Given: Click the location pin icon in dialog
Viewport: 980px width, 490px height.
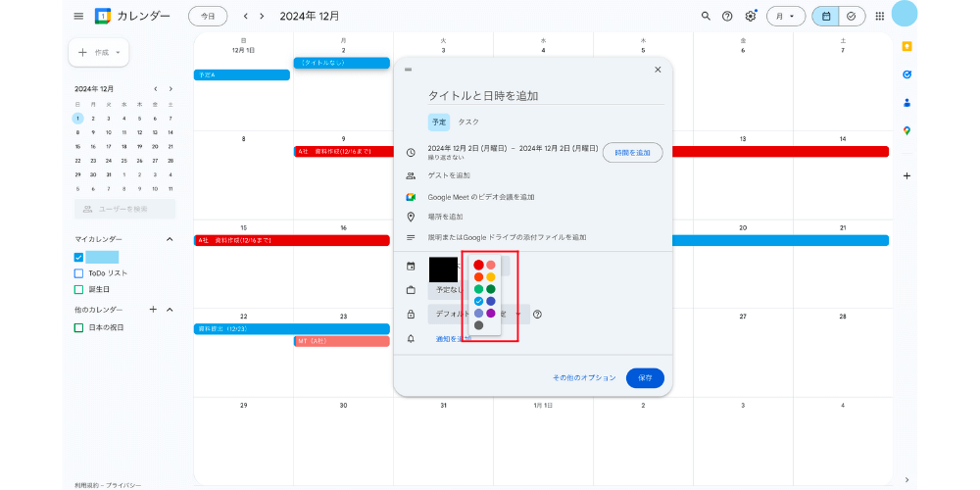Looking at the screenshot, I should tap(411, 217).
